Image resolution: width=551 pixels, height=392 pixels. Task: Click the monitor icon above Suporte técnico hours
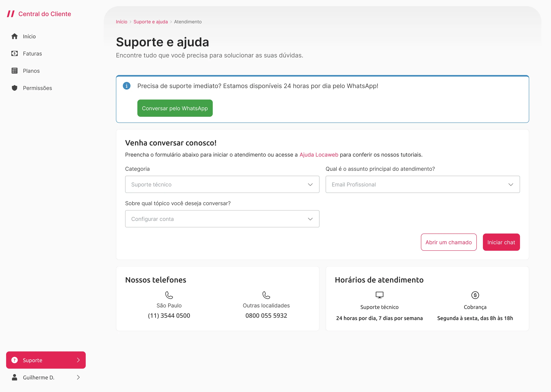[379, 295]
